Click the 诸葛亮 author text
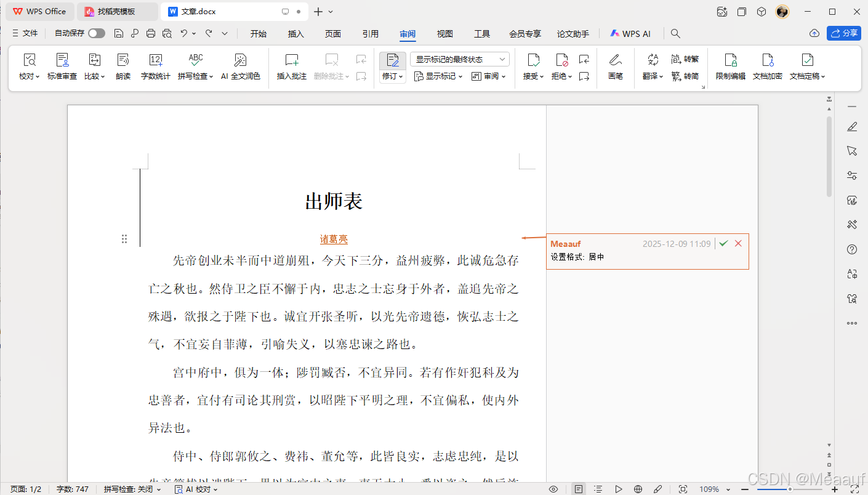Screen dimensions: 868x495 tap(334, 239)
